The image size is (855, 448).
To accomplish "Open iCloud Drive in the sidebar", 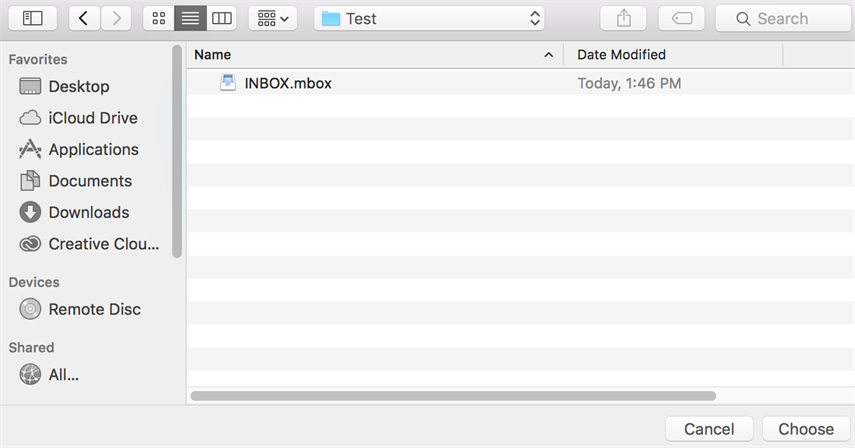I will point(78,118).
